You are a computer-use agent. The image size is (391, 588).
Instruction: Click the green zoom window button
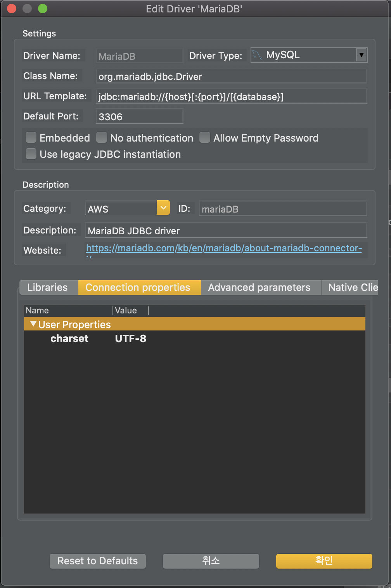(43, 9)
